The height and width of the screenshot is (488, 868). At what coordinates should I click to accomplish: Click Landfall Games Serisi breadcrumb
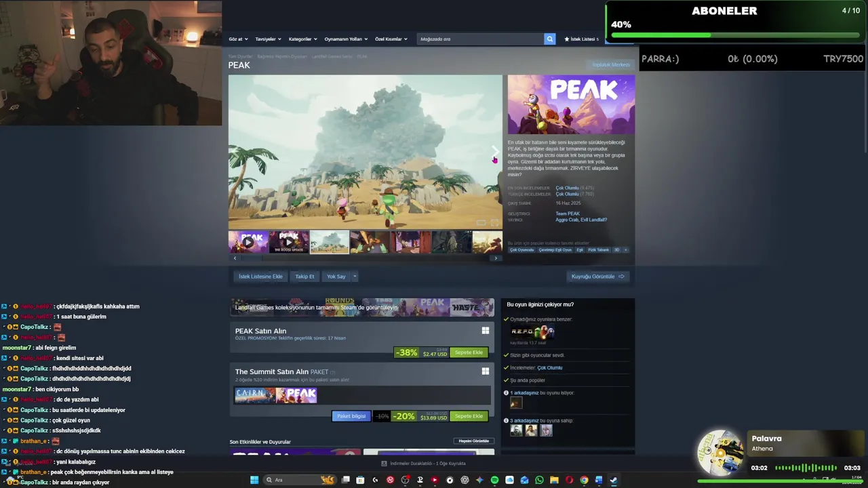pos(332,56)
